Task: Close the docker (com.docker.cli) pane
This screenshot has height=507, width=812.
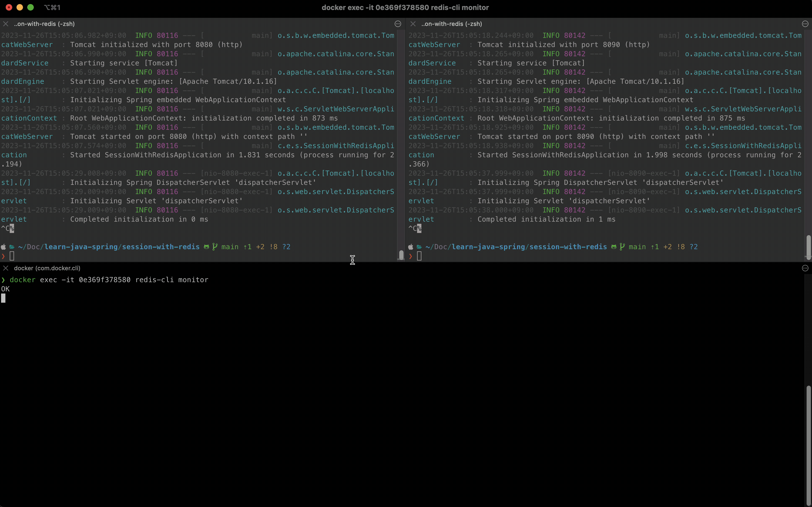Action: (x=6, y=268)
